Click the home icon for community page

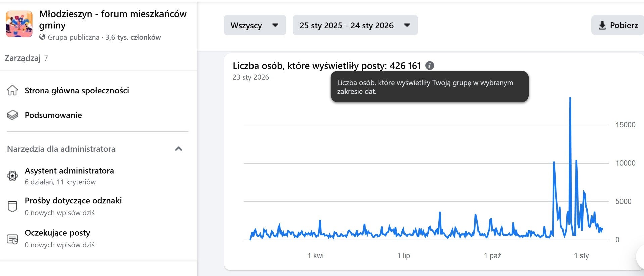click(x=12, y=90)
